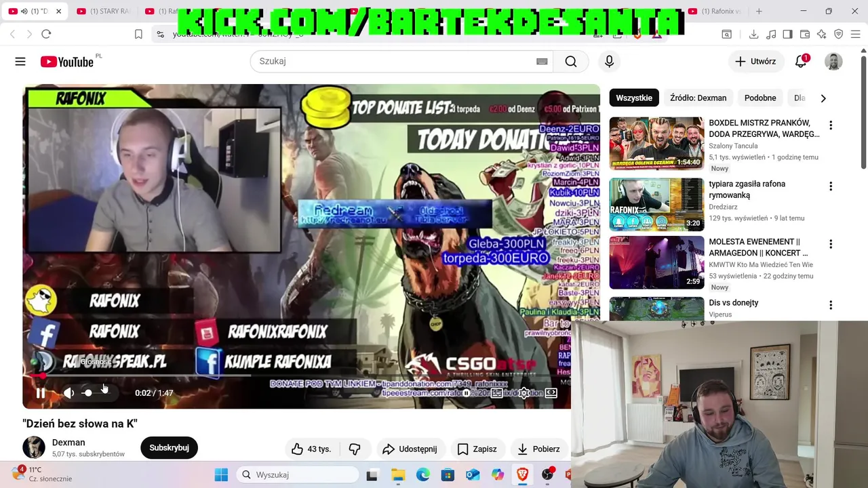Select the Wszystkie filter chip
Image resolution: width=868 pixels, height=488 pixels.
point(634,98)
